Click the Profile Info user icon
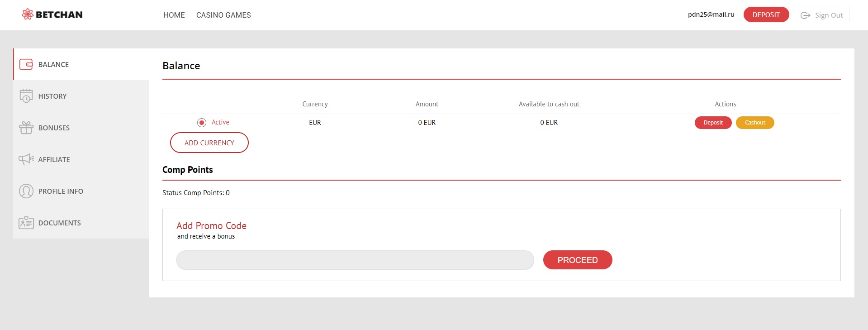Image resolution: width=868 pixels, height=330 pixels. 26,191
